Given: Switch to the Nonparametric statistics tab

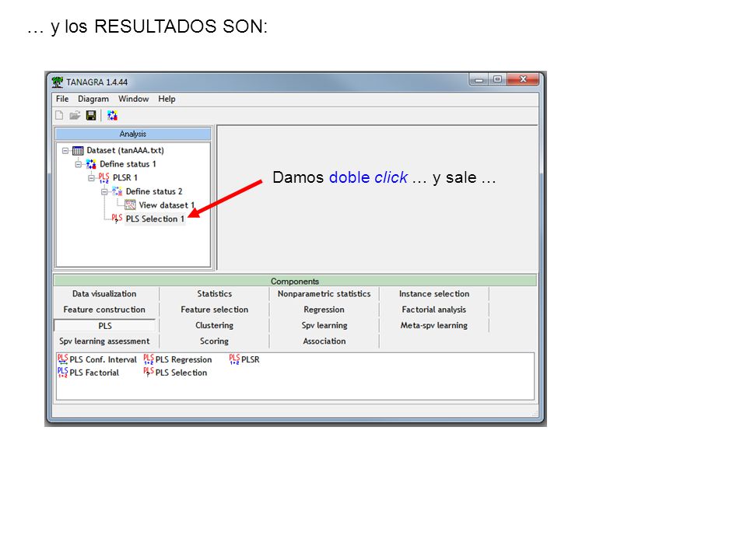Looking at the screenshot, I should coord(324,294).
